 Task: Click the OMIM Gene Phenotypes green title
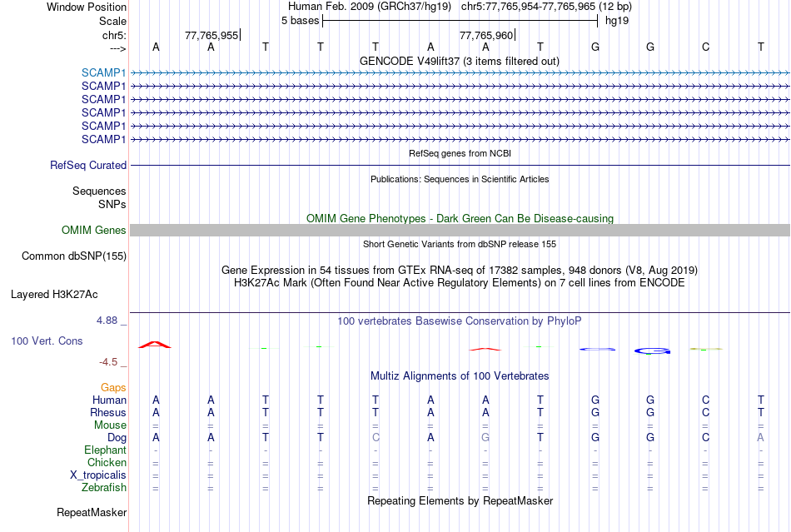tap(460, 218)
